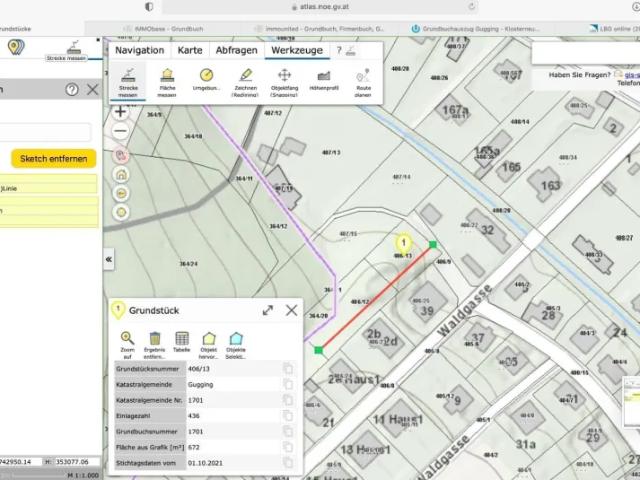
Task: Copy the Fläche aus Grafik value
Action: pos(288,447)
